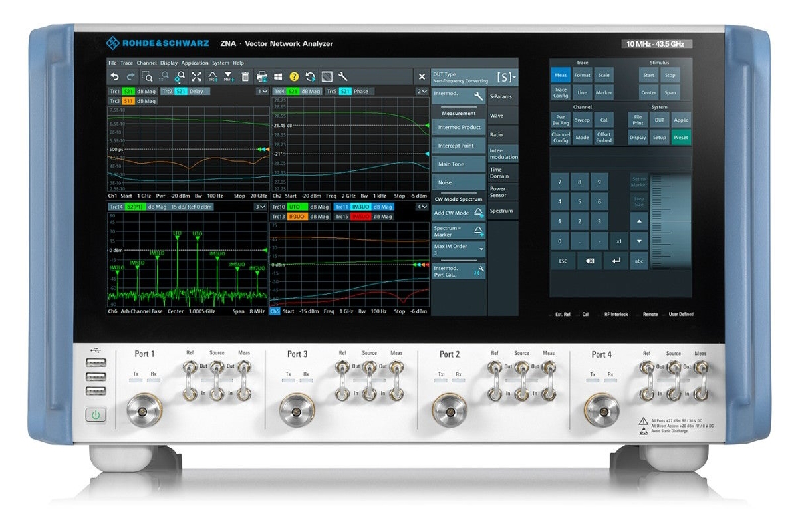The height and width of the screenshot is (532, 798).
Task: Add a new trace with Trc+ icon
Action: (213, 76)
